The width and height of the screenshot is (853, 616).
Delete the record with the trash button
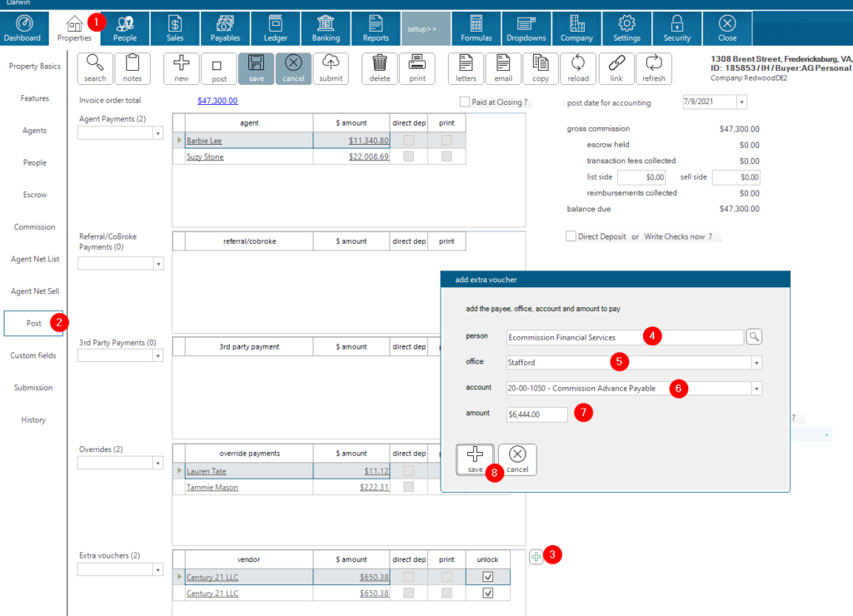point(380,68)
